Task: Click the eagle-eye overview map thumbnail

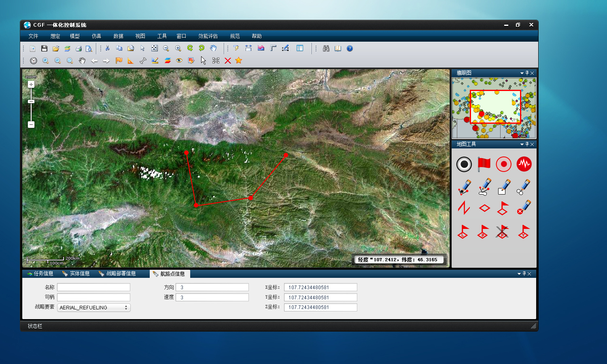Action: [x=494, y=108]
